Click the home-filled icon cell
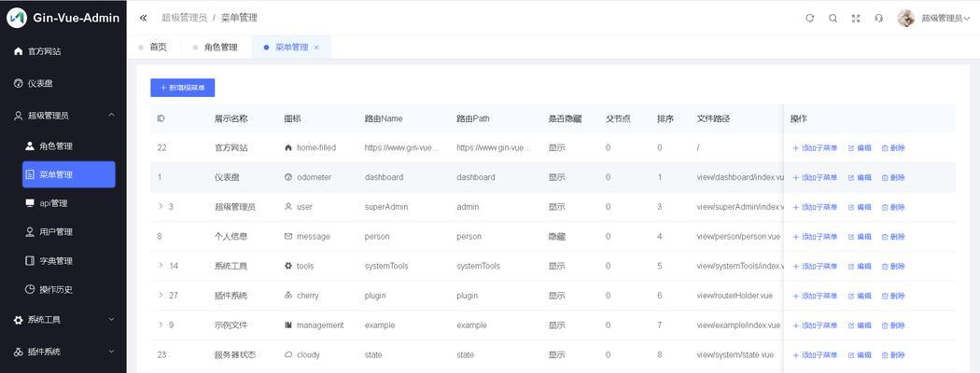Viewport: 980px width, 373px height. (310, 148)
